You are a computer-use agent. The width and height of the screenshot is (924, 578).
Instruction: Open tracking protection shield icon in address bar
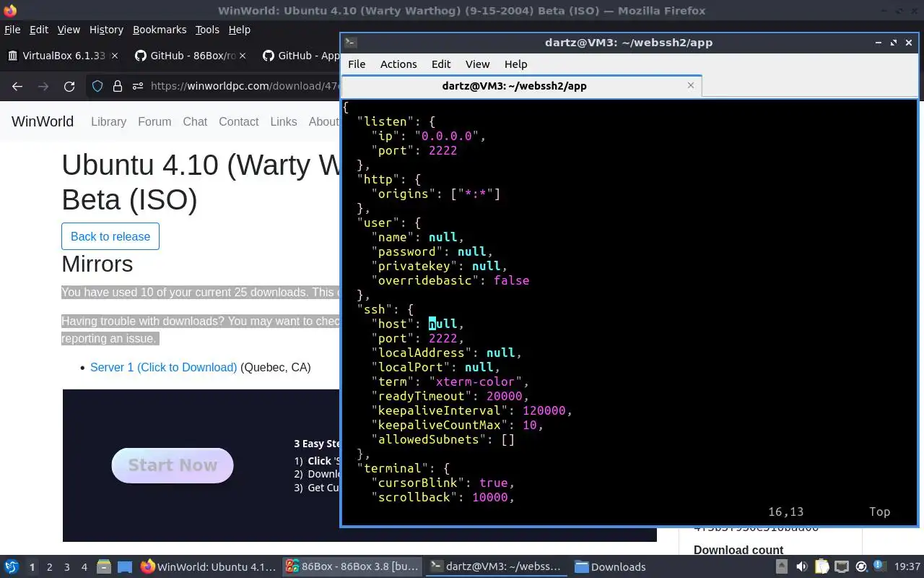(x=97, y=86)
